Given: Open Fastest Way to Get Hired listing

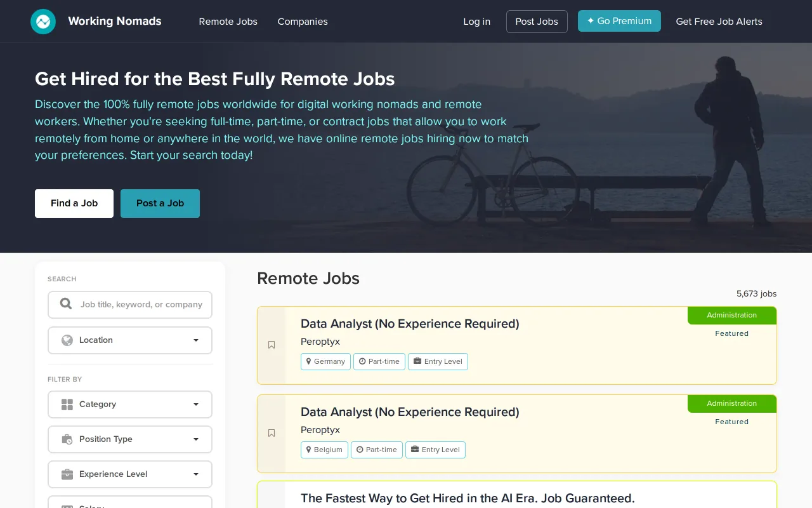Looking at the screenshot, I should pos(468,498).
